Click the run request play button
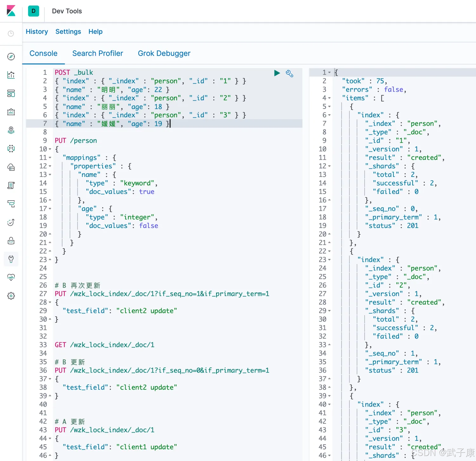The width and height of the screenshot is (476, 461). (277, 73)
